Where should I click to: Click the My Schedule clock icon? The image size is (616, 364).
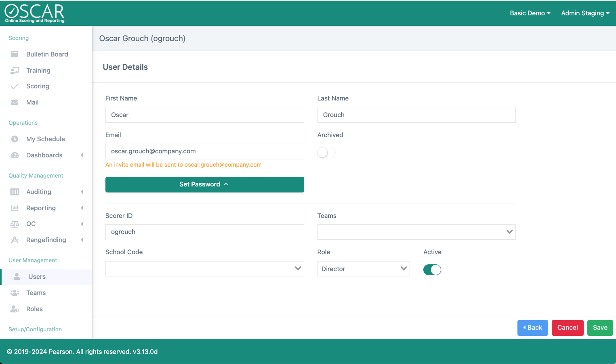click(x=15, y=139)
